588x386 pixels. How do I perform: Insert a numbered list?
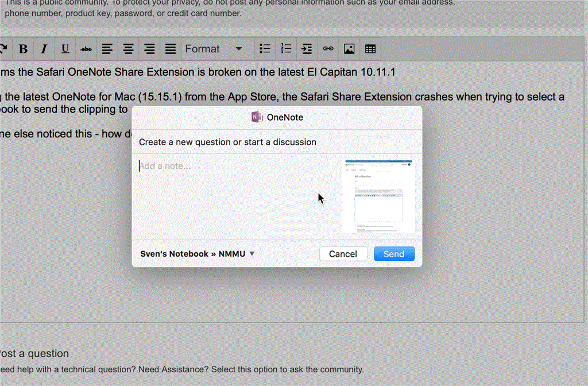286,49
